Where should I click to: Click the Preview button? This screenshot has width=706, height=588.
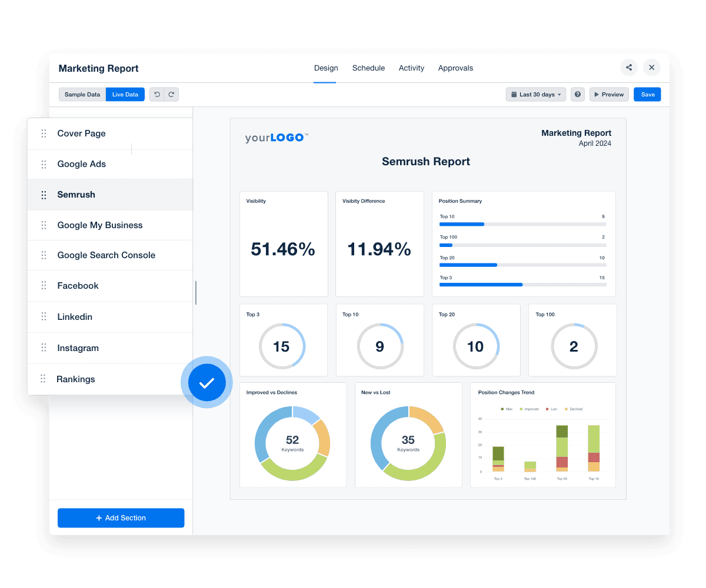coord(609,94)
